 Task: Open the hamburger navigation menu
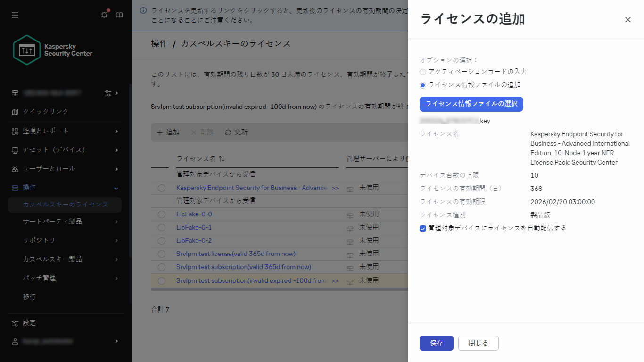[x=15, y=15]
